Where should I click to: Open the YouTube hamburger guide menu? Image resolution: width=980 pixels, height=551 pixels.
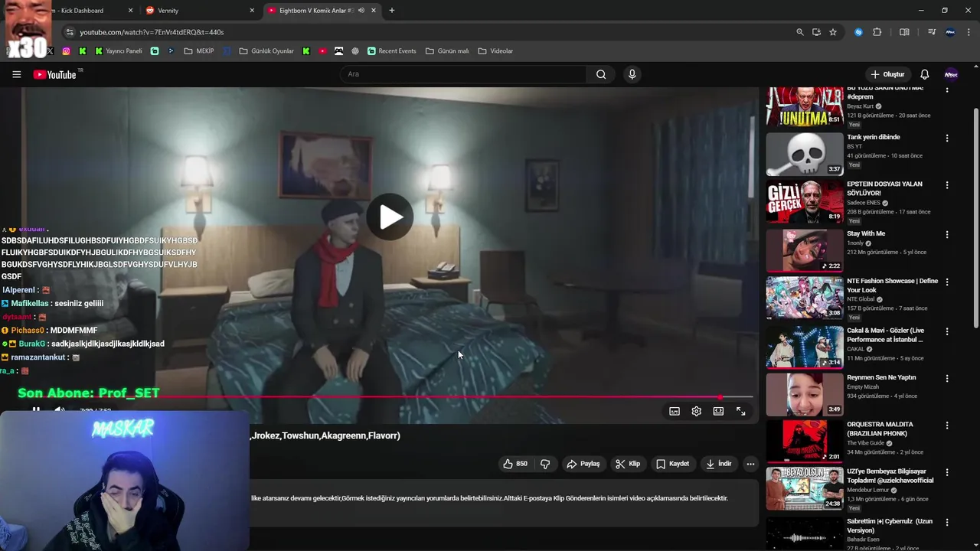click(16, 74)
